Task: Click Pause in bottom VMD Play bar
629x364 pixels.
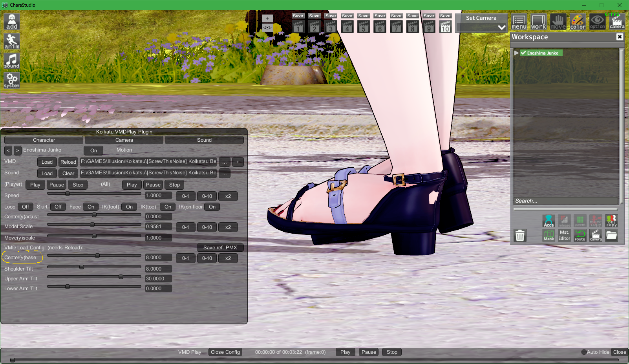Action: point(369,352)
